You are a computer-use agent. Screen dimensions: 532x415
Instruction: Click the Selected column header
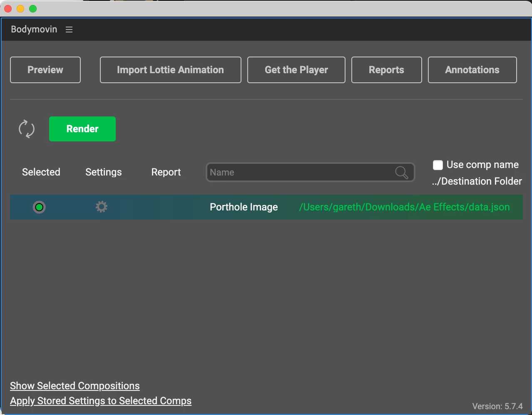pos(41,172)
